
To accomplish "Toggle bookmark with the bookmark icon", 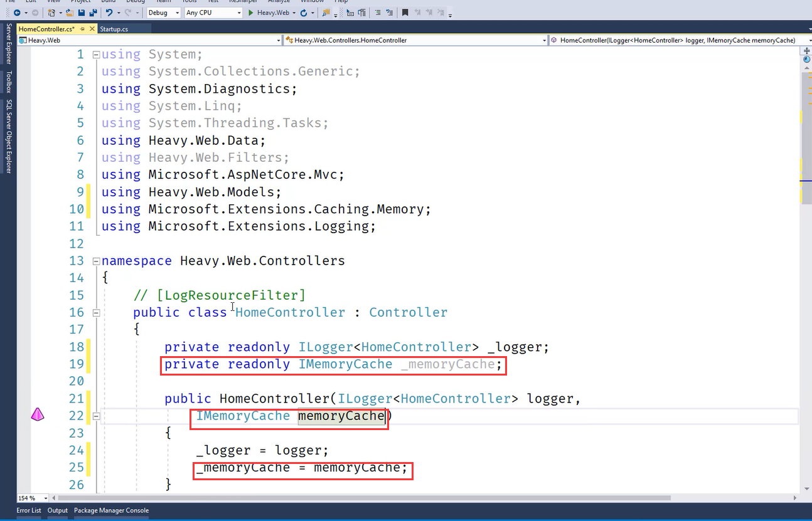I will (405, 13).
